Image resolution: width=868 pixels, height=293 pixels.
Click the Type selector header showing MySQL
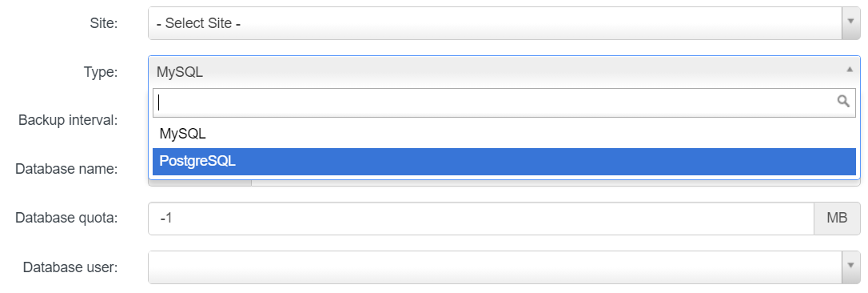click(504, 71)
